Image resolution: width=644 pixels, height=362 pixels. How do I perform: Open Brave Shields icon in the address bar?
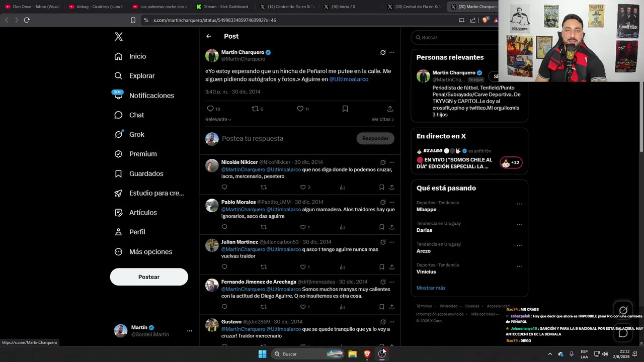pos(485,20)
